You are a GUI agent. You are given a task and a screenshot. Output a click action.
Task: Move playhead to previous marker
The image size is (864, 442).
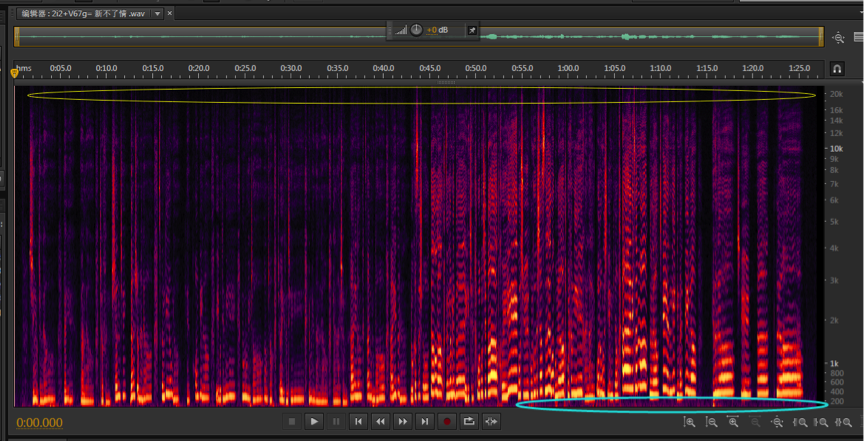358,422
